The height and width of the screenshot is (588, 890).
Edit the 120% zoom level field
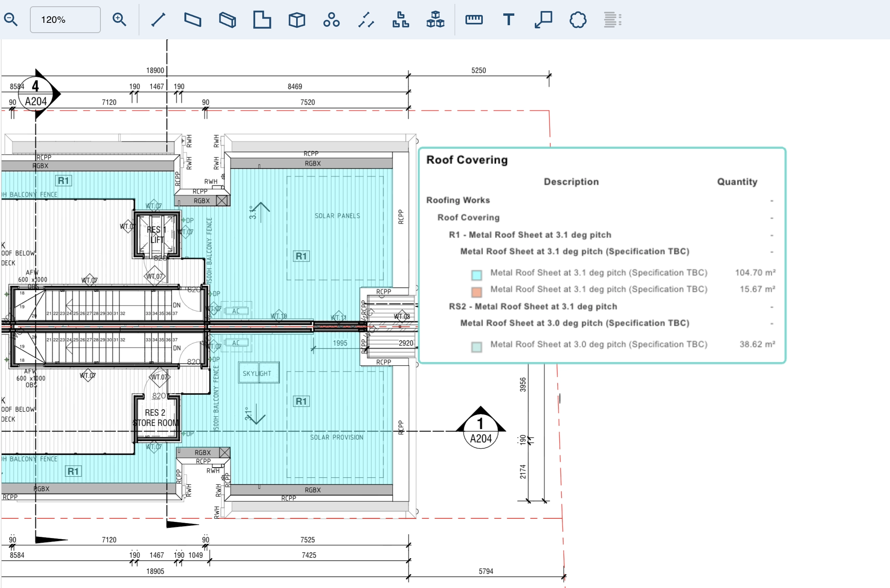pyautogui.click(x=65, y=20)
